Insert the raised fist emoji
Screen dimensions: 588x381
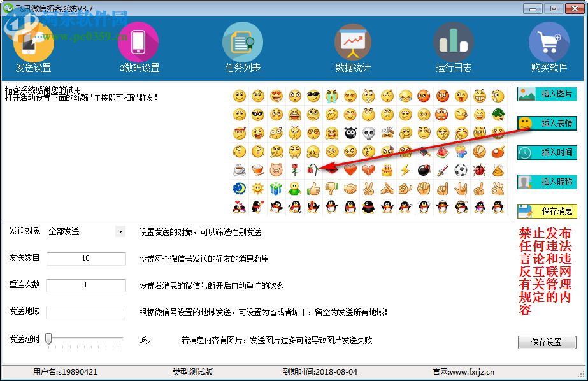[x=424, y=189]
